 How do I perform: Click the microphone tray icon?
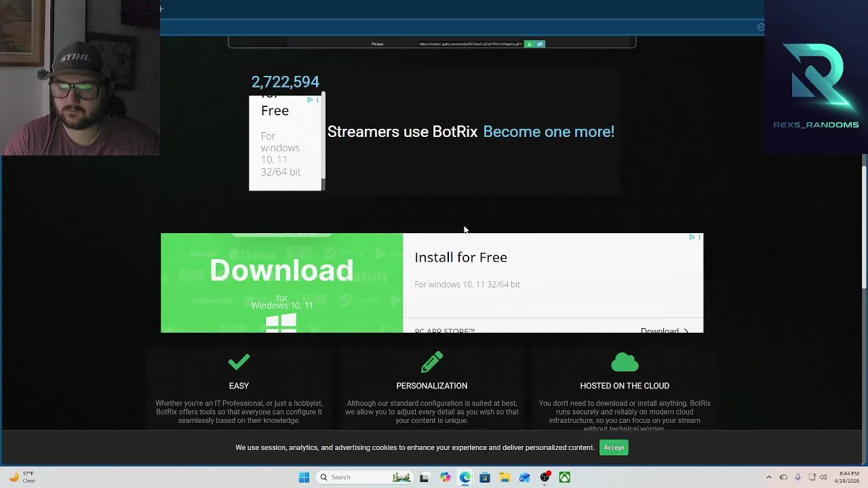pyautogui.click(x=797, y=477)
